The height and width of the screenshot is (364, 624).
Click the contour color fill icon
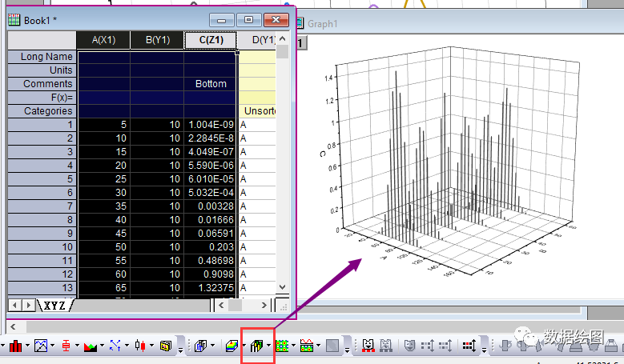[282, 346]
